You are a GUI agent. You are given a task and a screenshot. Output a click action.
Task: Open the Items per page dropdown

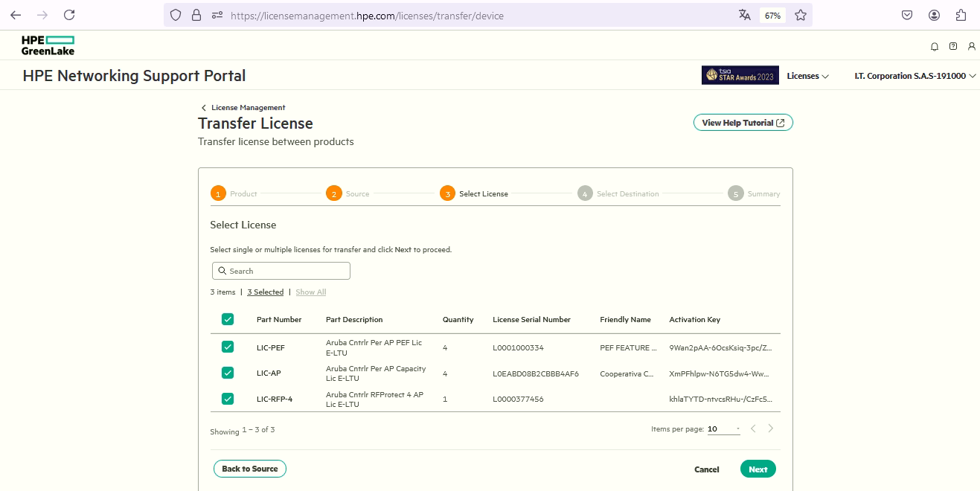(x=723, y=429)
